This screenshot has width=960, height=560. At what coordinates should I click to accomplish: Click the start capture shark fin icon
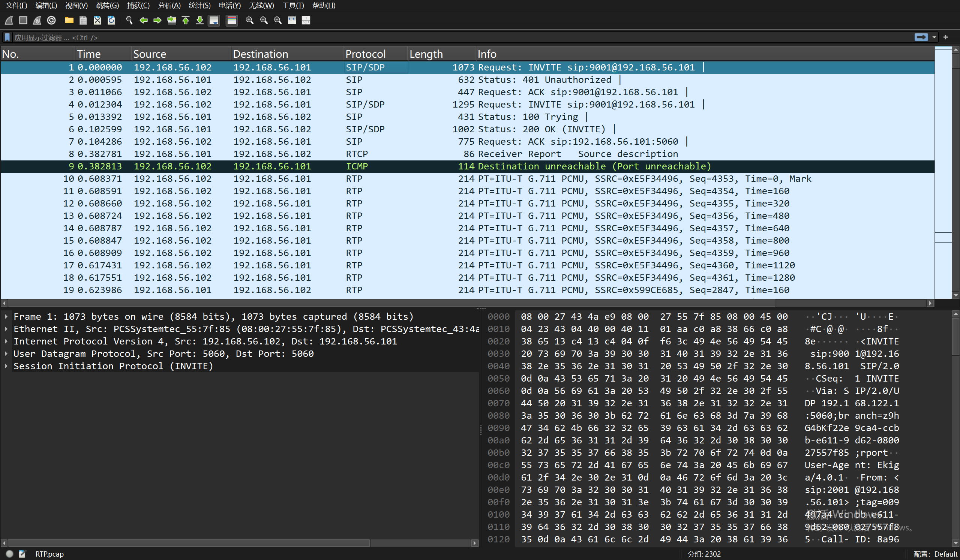(x=9, y=20)
